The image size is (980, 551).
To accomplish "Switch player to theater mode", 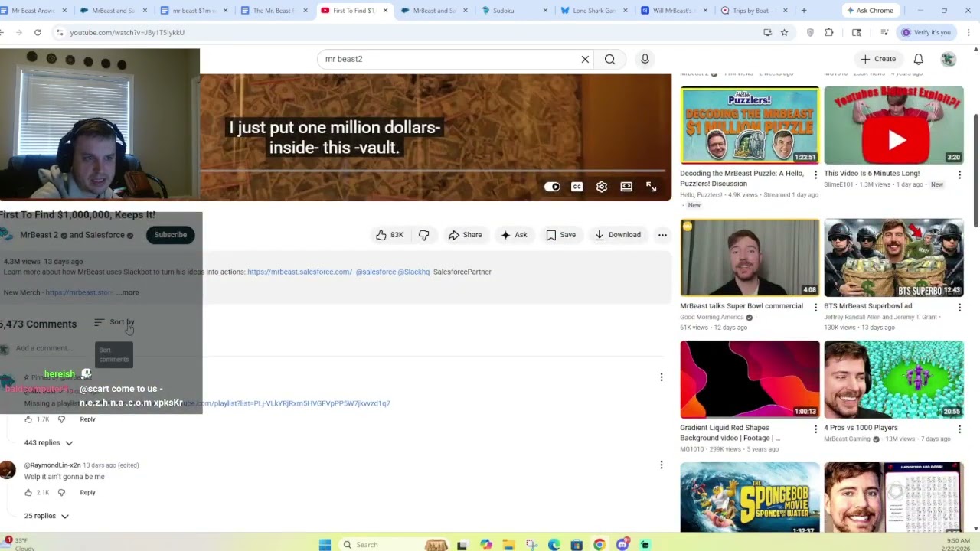I will tap(626, 187).
